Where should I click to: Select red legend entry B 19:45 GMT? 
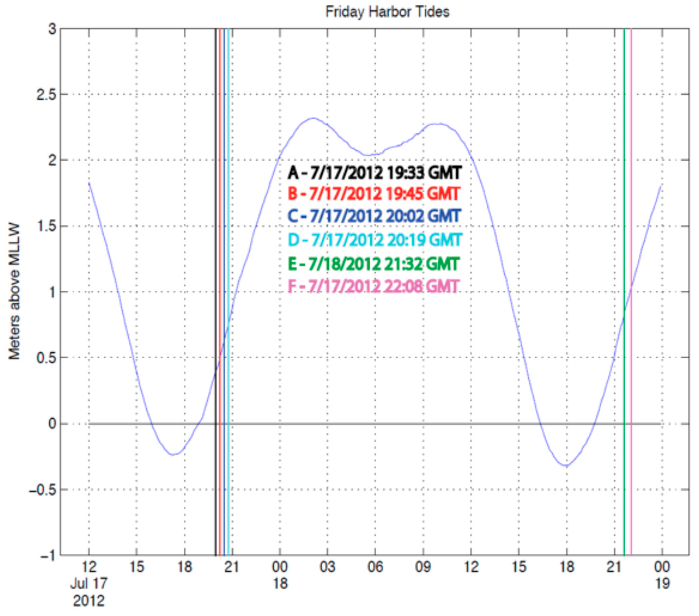pos(373,194)
